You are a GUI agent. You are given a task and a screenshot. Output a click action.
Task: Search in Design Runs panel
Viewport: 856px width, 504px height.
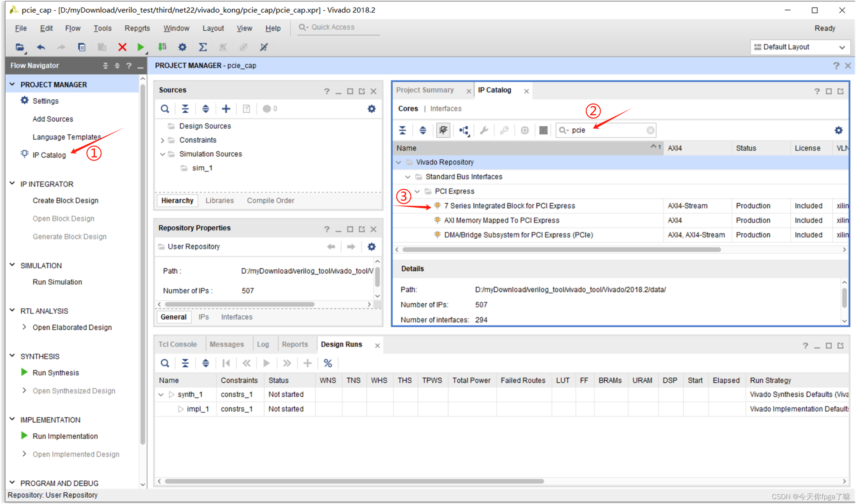point(165,363)
